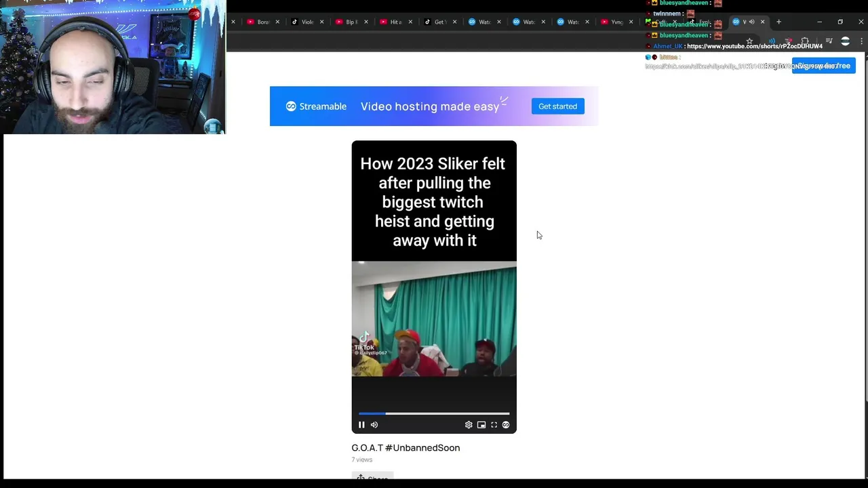Close the Viole tab
The image size is (868, 488).
click(321, 22)
